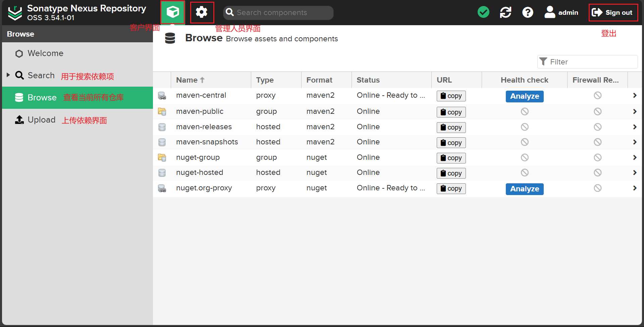Click the maven-releases hosted database icon
This screenshot has width=644, height=327.
pos(162,127)
